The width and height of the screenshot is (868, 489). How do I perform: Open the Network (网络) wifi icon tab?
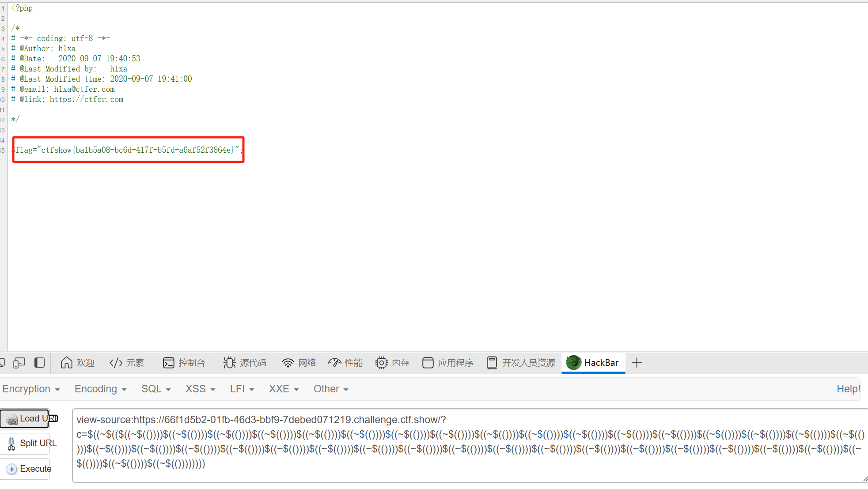(299, 363)
